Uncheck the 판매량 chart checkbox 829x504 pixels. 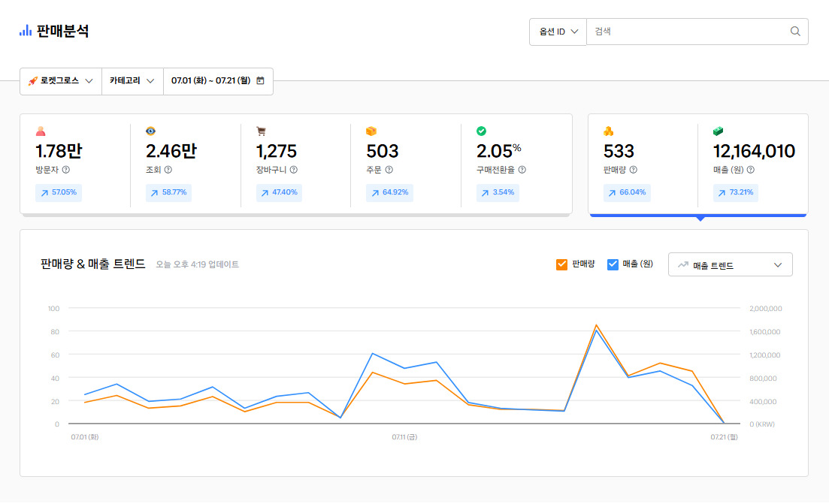coord(561,264)
